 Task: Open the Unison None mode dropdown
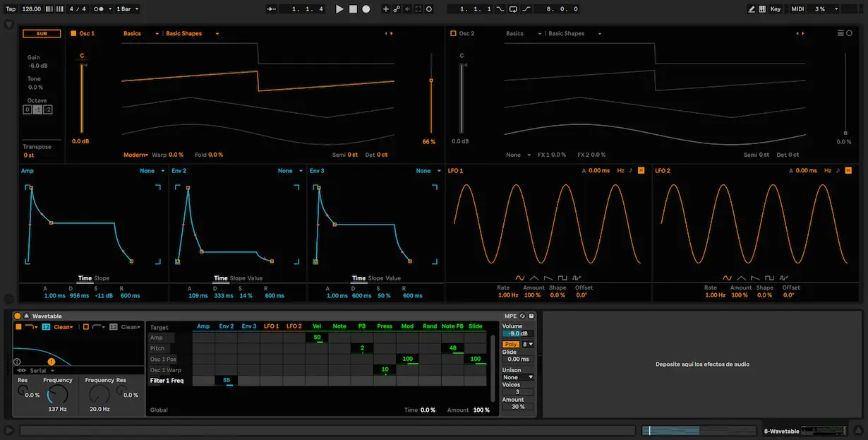tap(518, 377)
